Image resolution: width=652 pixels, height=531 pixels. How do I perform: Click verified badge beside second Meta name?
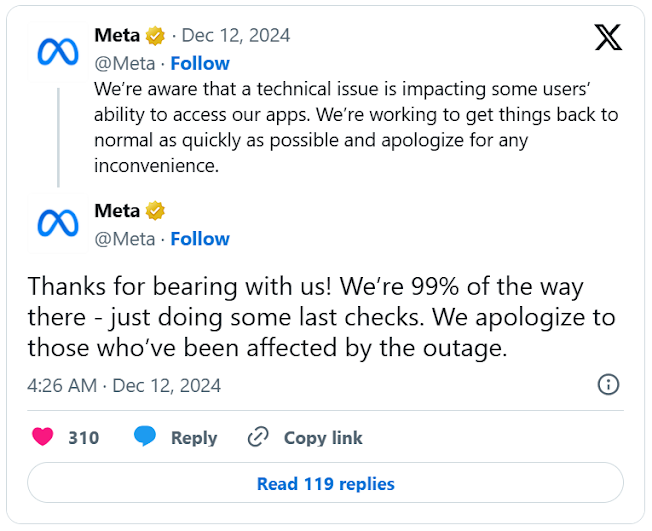coord(156,211)
